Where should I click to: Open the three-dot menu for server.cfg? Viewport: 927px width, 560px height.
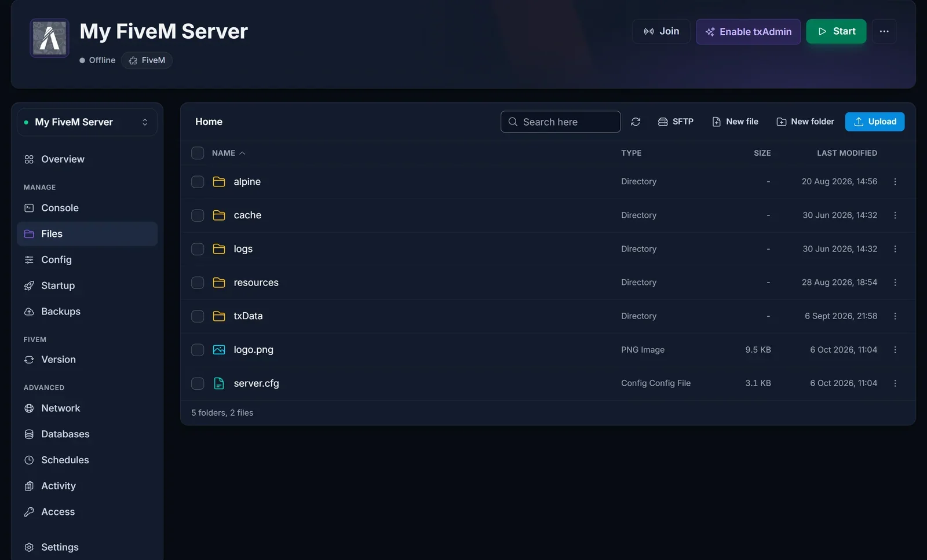click(895, 383)
